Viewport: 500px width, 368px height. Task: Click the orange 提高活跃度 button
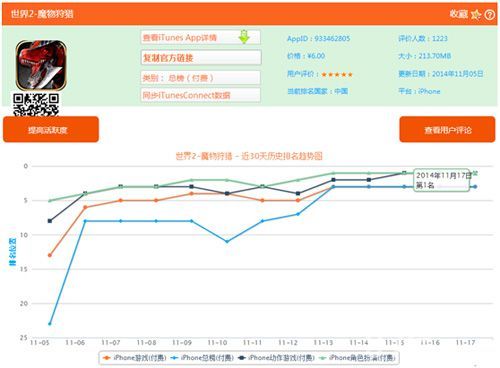coord(51,129)
